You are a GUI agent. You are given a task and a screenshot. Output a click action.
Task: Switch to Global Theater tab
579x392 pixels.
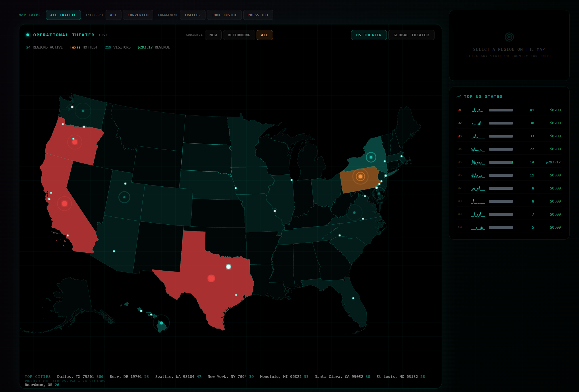[411, 35]
